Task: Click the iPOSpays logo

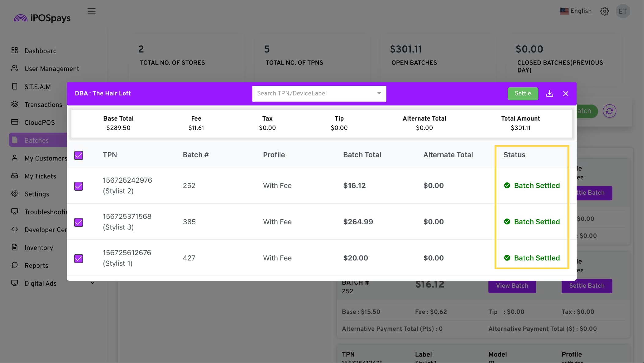Action: tap(42, 18)
